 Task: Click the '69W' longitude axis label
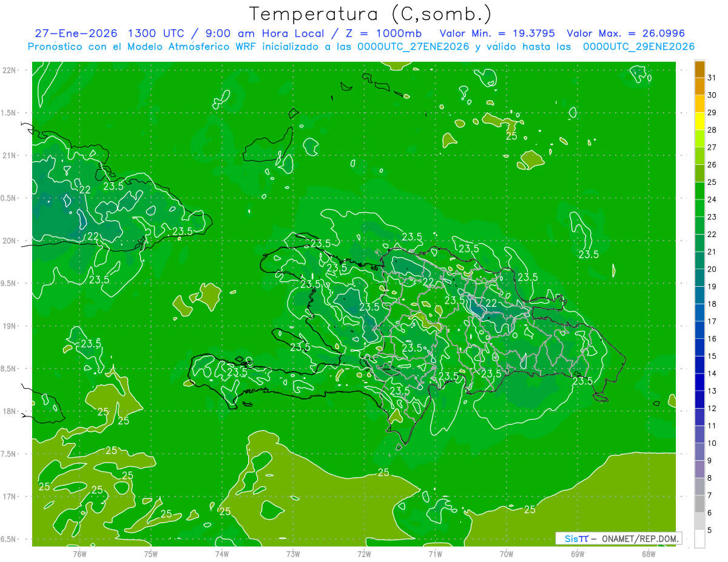(578, 554)
